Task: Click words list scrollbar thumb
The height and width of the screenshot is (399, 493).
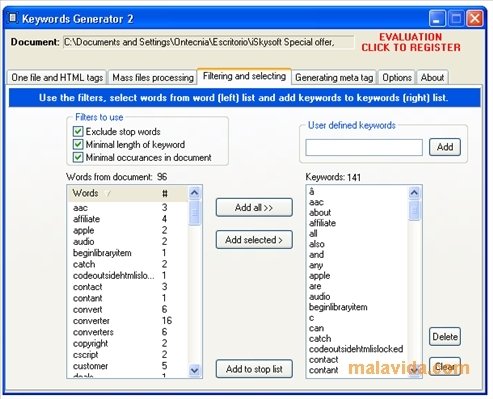Action: (x=194, y=213)
